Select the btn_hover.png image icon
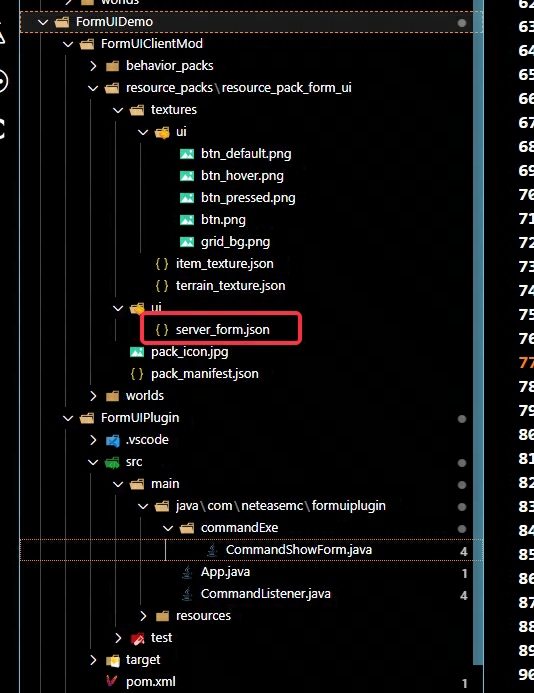 click(187, 176)
